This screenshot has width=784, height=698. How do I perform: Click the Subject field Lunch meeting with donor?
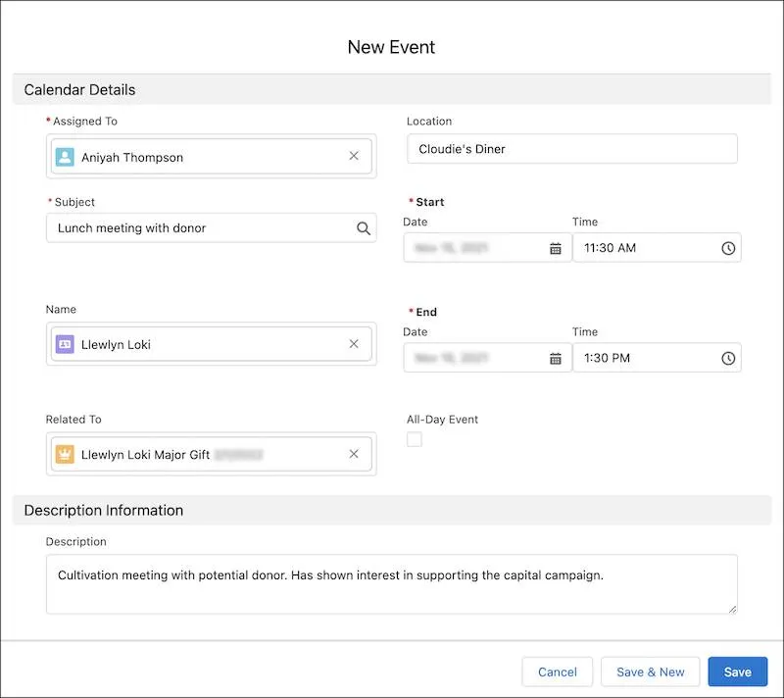pyautogui.click(x=211, y=228)
